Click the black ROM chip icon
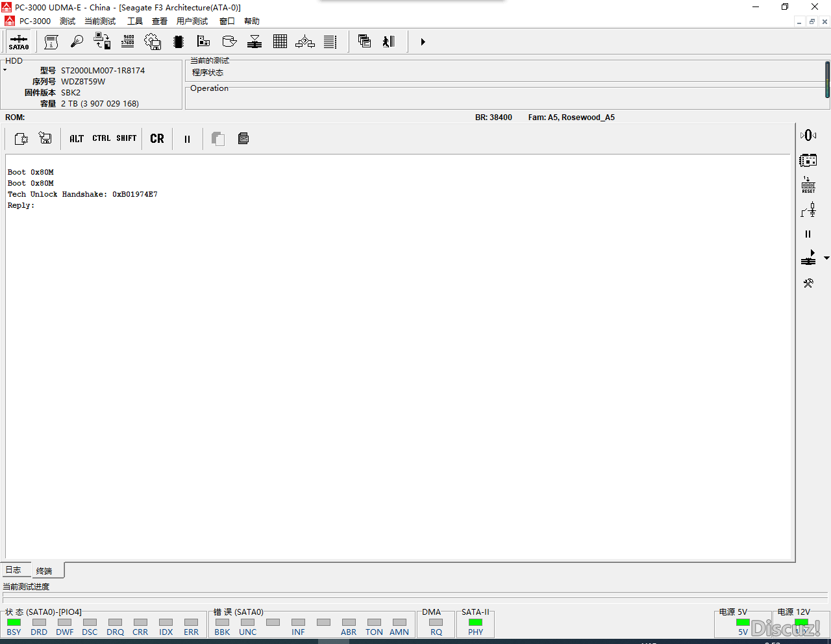 [x=179, y=42]
